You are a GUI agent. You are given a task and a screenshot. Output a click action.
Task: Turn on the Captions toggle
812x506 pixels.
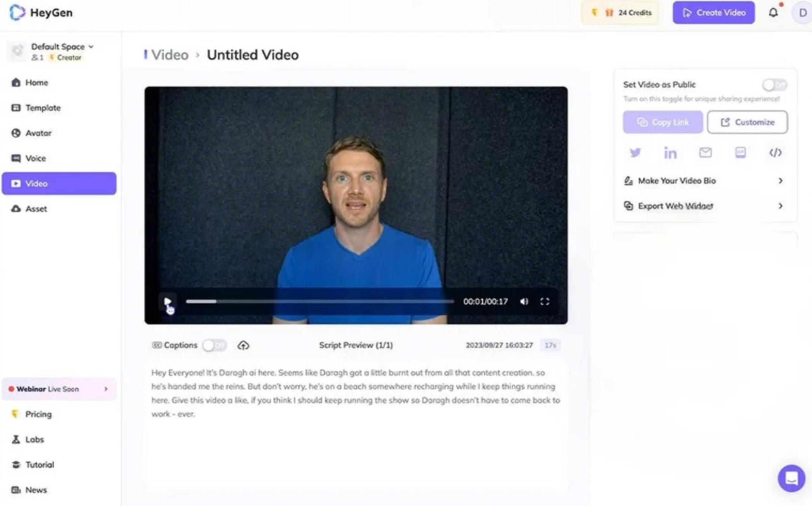coord(215,345)
